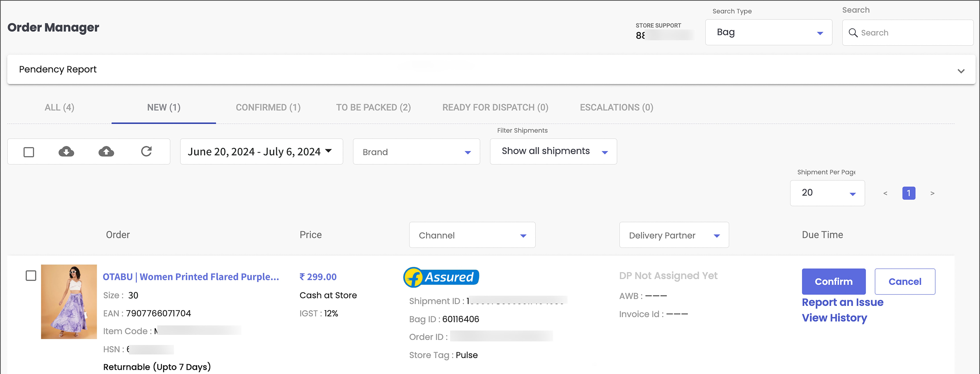Switch to TO BE PACKED tab
This screenshot has height=374, width=980.
373,108
